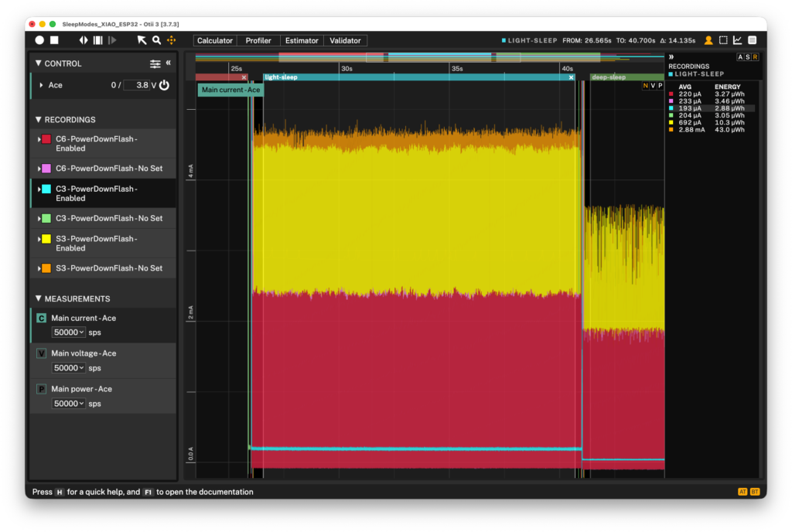
Task: Click the Main current - Ace graph label
Action: [230, 90]
